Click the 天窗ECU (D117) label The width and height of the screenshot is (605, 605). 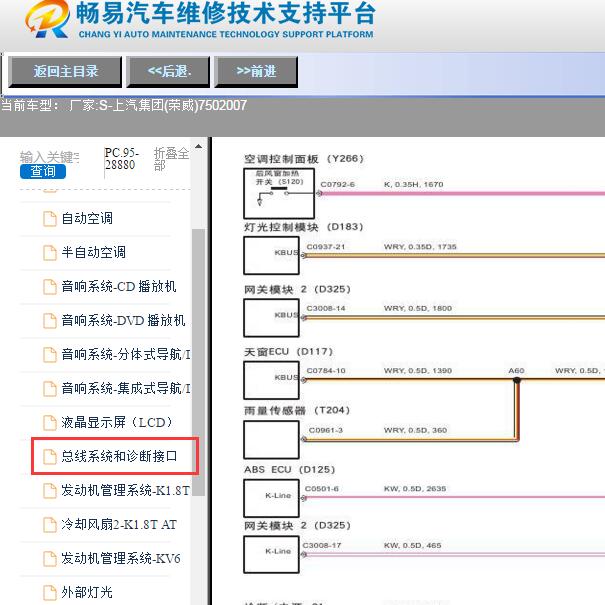pos(288,352)
